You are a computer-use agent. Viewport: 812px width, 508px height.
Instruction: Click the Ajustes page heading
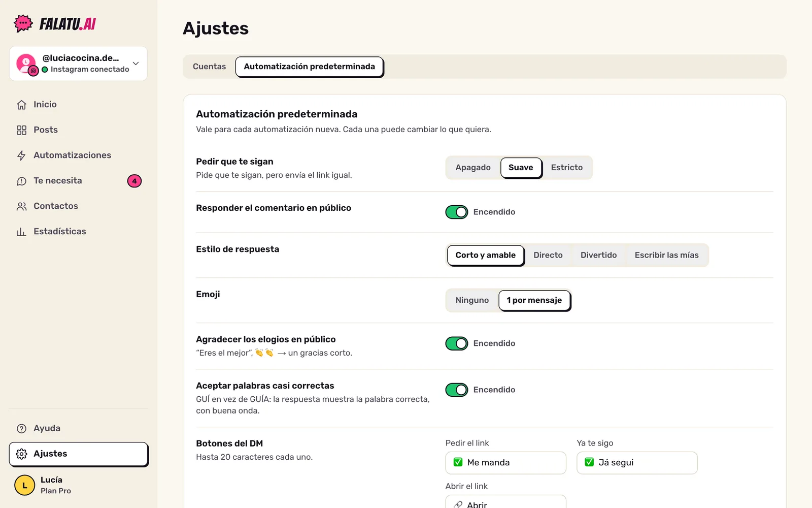[216, 28]
